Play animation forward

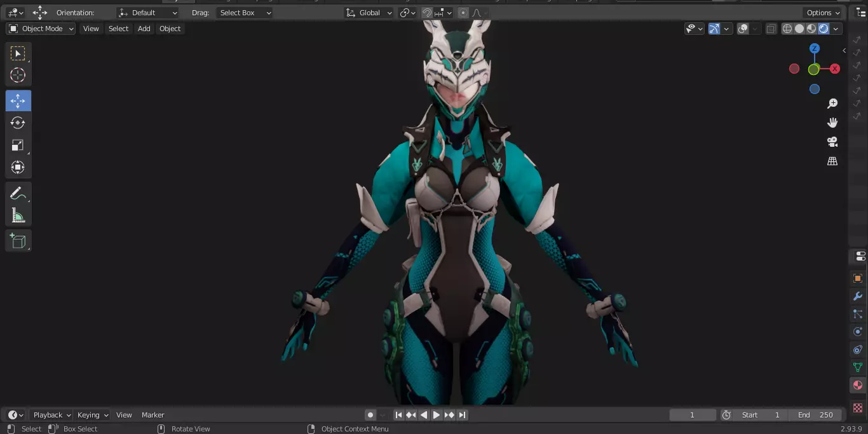tap(437, 415)
